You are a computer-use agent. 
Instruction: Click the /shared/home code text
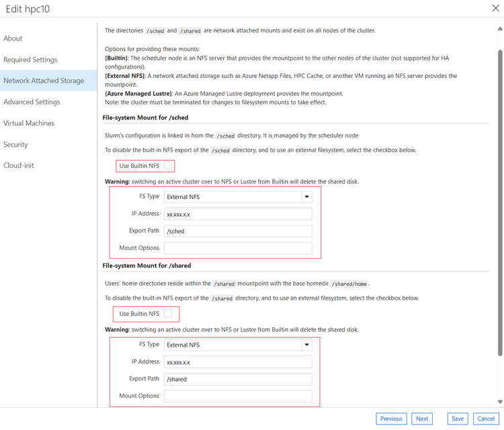coord(349,284)
